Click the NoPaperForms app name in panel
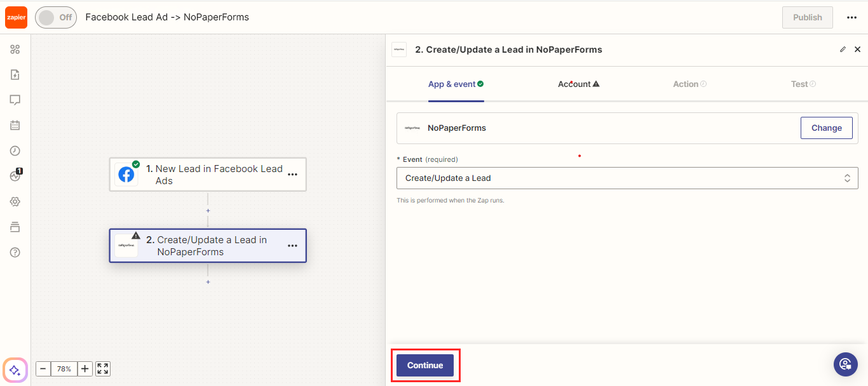The height and width of the screenshot is (386, 868). point(457,128)
